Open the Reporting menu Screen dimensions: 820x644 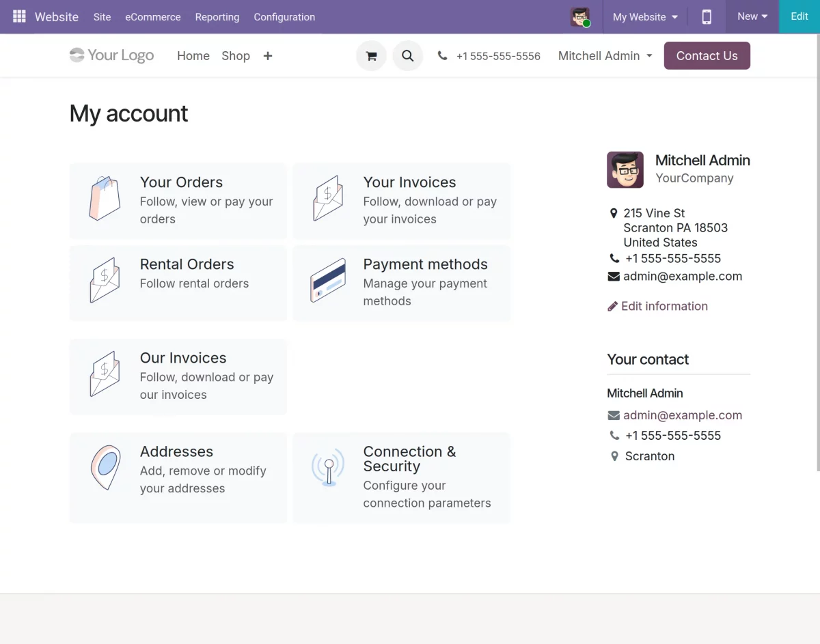217,17
